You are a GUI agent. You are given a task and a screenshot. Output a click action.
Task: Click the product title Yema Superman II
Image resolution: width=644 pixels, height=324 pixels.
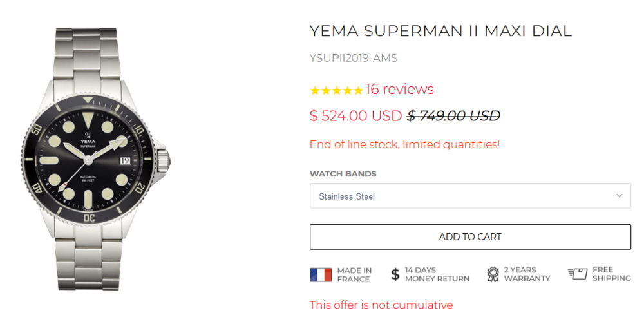(440, 31)
